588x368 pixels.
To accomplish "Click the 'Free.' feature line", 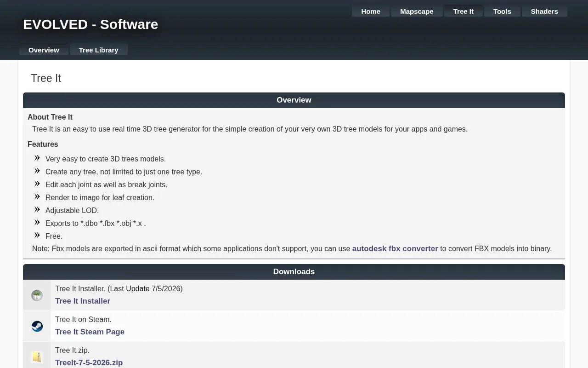I will [54, 236].
